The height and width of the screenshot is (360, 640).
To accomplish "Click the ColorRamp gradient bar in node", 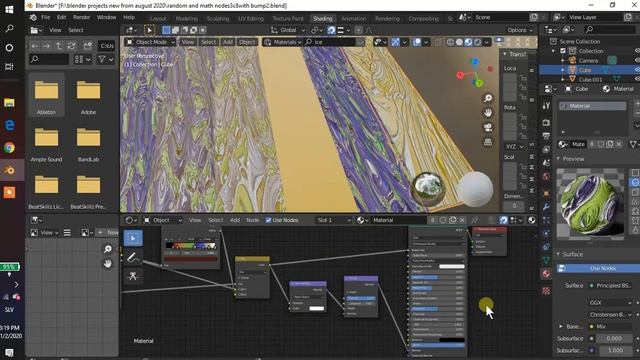I will 191,246.
